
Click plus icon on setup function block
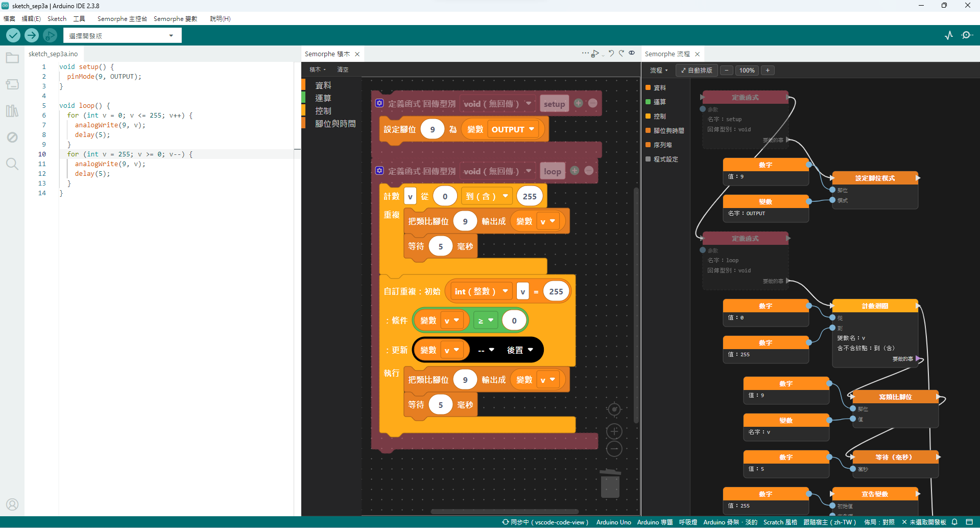tap(578, 103)
